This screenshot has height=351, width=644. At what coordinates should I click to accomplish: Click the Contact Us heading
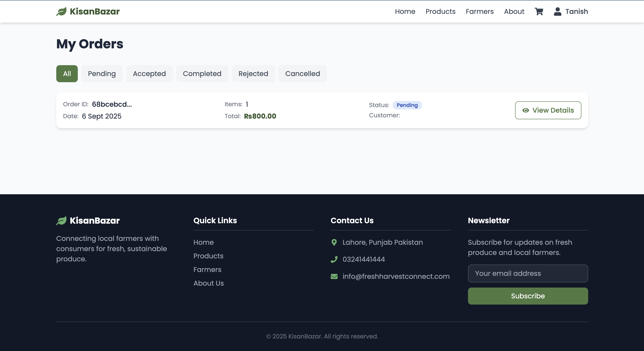click(x=352, y=220)
